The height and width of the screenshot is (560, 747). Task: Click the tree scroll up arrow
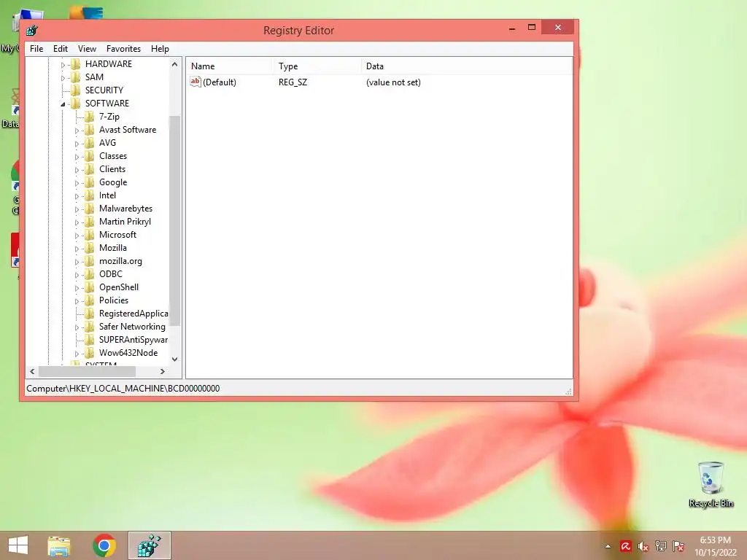pos(175,64)
